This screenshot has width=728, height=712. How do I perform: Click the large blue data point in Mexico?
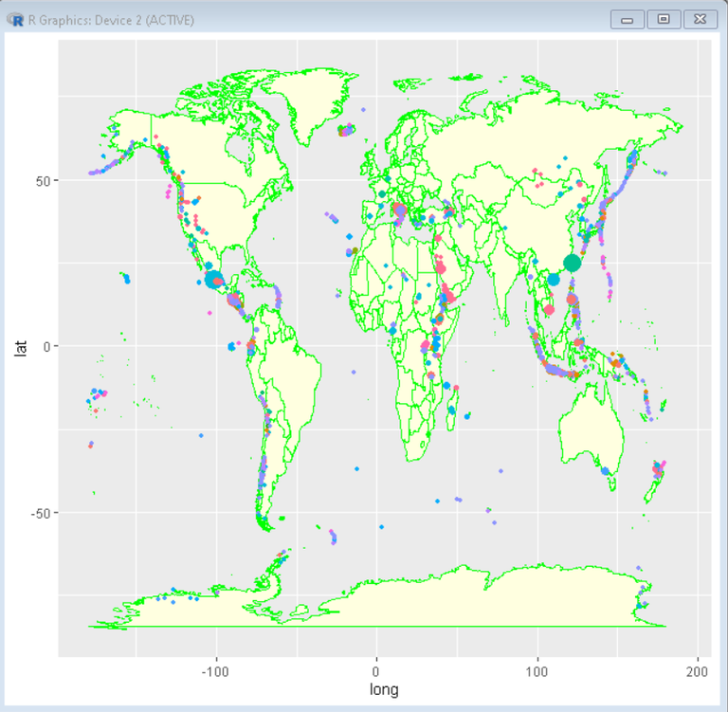213,279
